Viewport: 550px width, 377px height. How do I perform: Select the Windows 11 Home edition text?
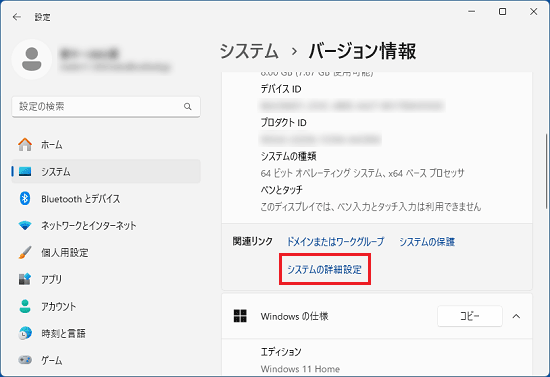click(x=300, y=369)
